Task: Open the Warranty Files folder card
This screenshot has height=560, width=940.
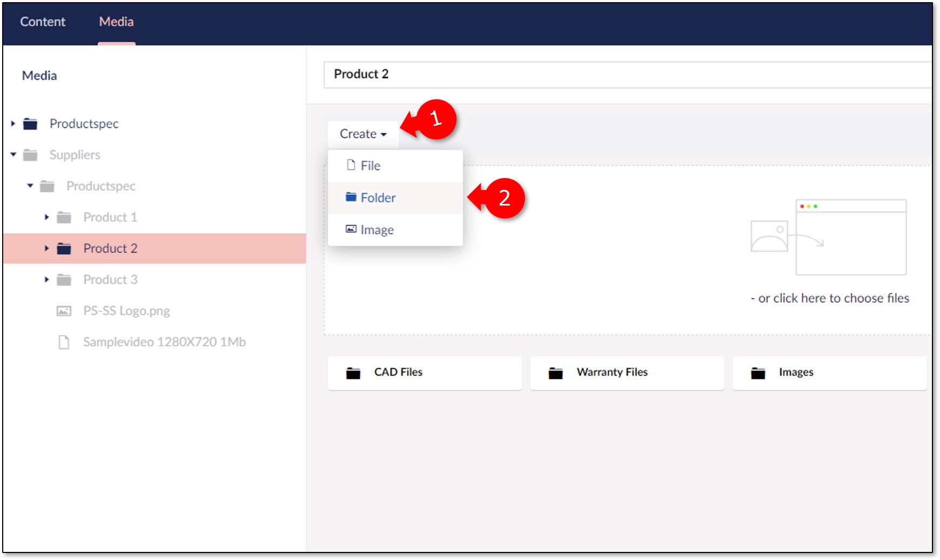Action: (x=627, y=373)
